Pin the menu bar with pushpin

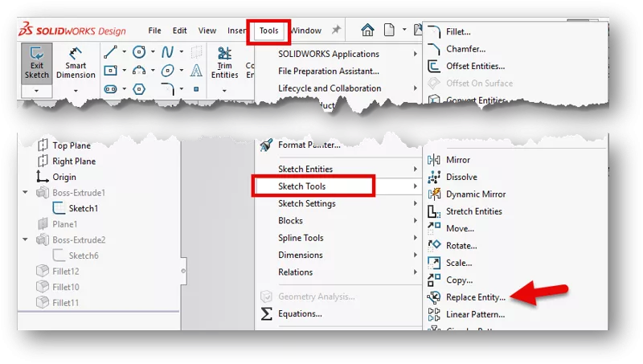click(x=336, y=30)
